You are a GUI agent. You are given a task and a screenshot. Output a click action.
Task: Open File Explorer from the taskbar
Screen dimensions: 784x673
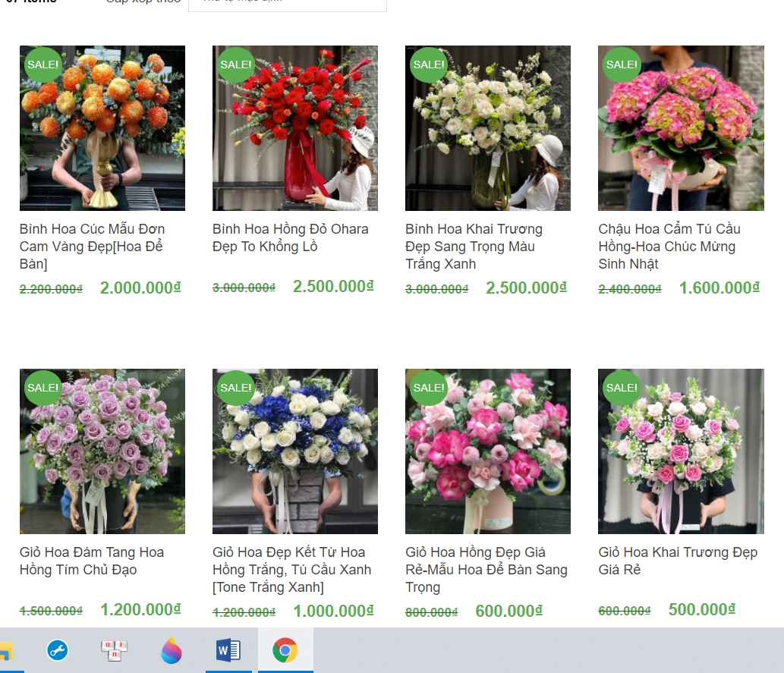pos(6,650)
